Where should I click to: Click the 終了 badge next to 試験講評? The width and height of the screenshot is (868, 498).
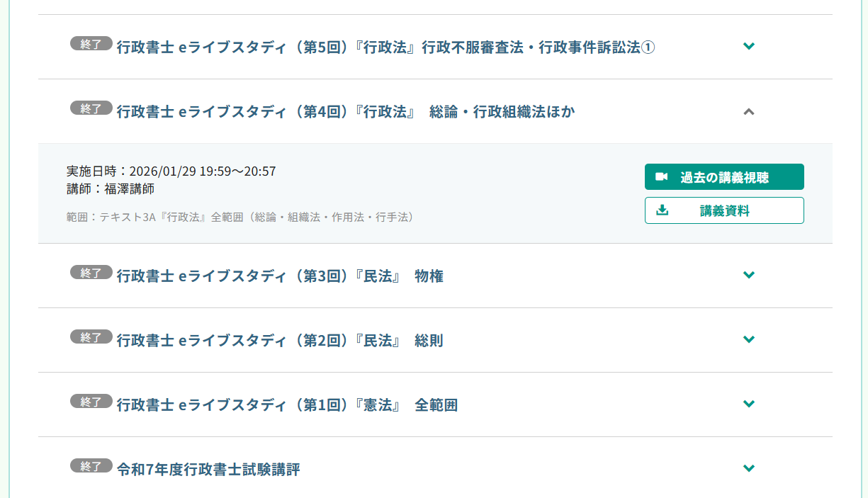pyautogui.click(x=91, y=466)
